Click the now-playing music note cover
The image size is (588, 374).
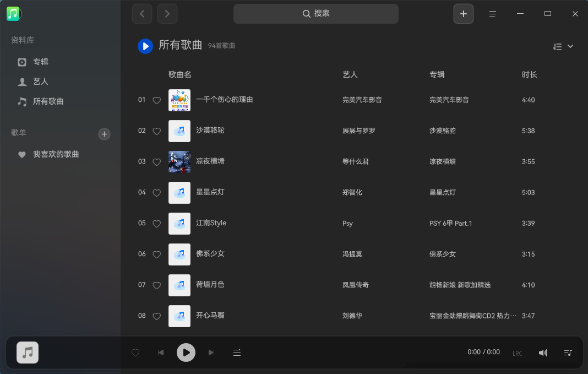coord(28,353)
